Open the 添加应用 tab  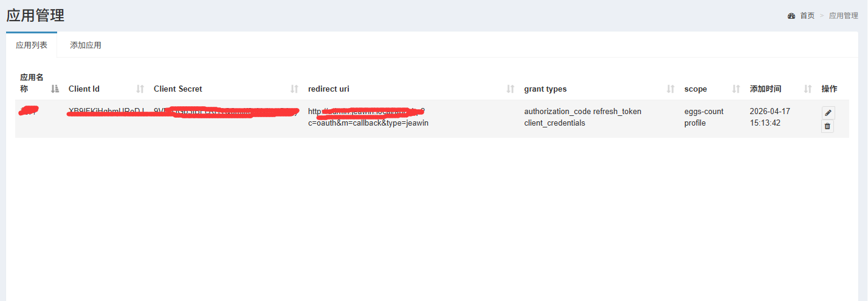click(x=86, y=45)
